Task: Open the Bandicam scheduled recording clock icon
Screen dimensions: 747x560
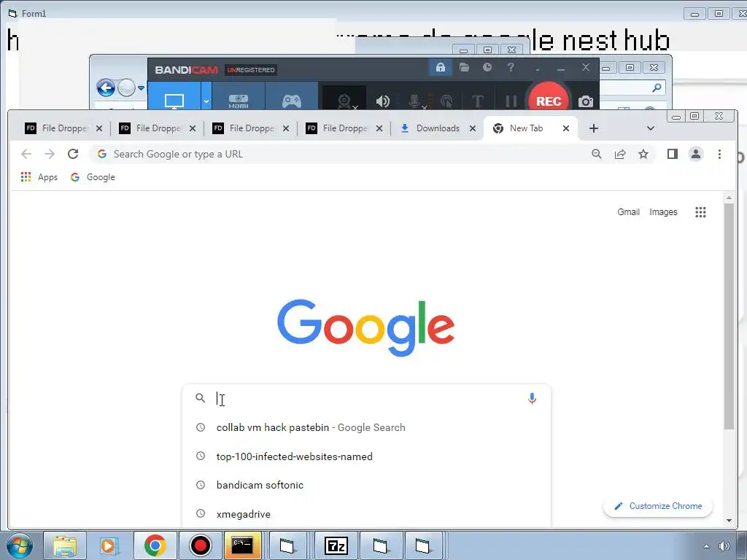Action: coord(487,68)
